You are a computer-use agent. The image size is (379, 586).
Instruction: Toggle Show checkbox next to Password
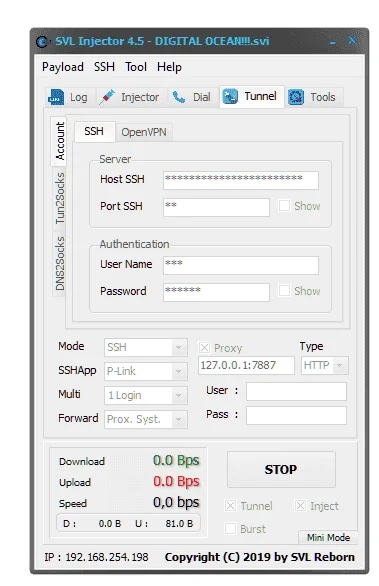pyautogui.click(x=284, y=291)
